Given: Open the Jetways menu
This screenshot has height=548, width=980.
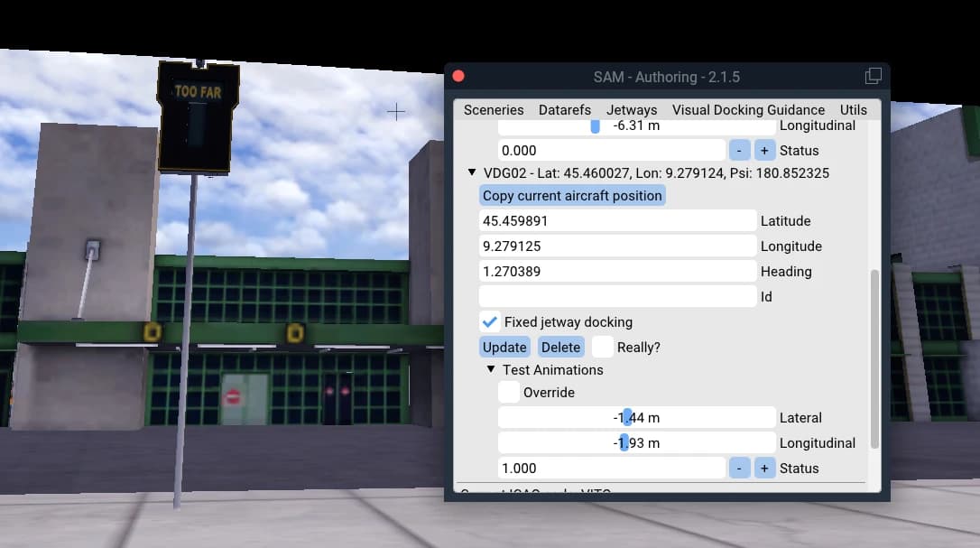Looking at the screenshot, I should pos(632,110).
